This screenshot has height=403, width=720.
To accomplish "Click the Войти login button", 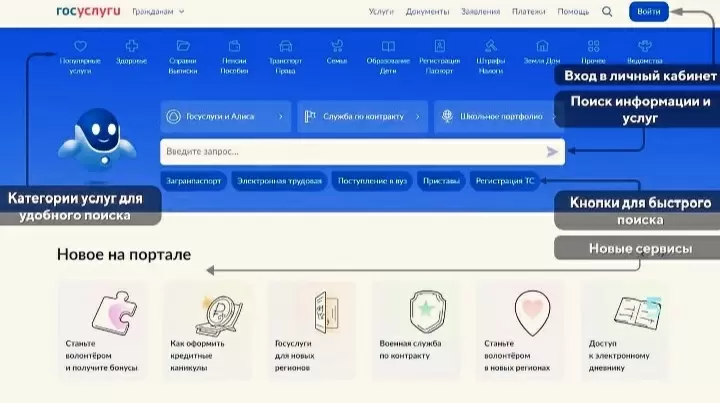I will 648,11.
